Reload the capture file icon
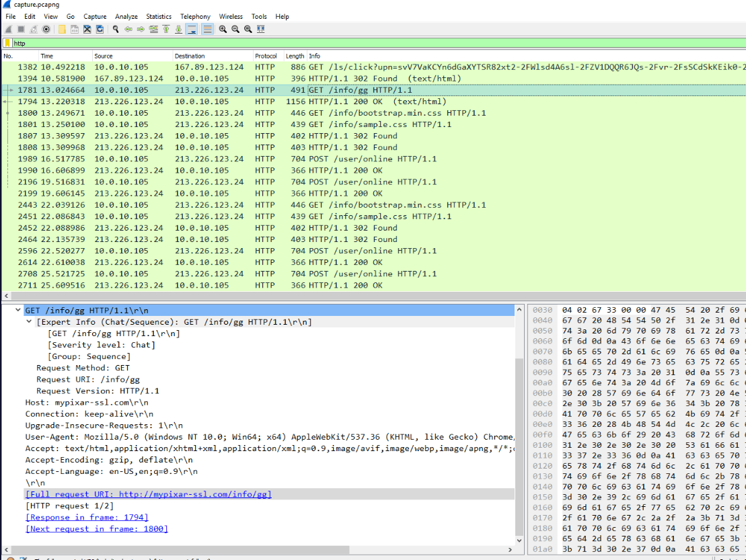The width and height of the screenshot is (746, 560). coord(100,29)
